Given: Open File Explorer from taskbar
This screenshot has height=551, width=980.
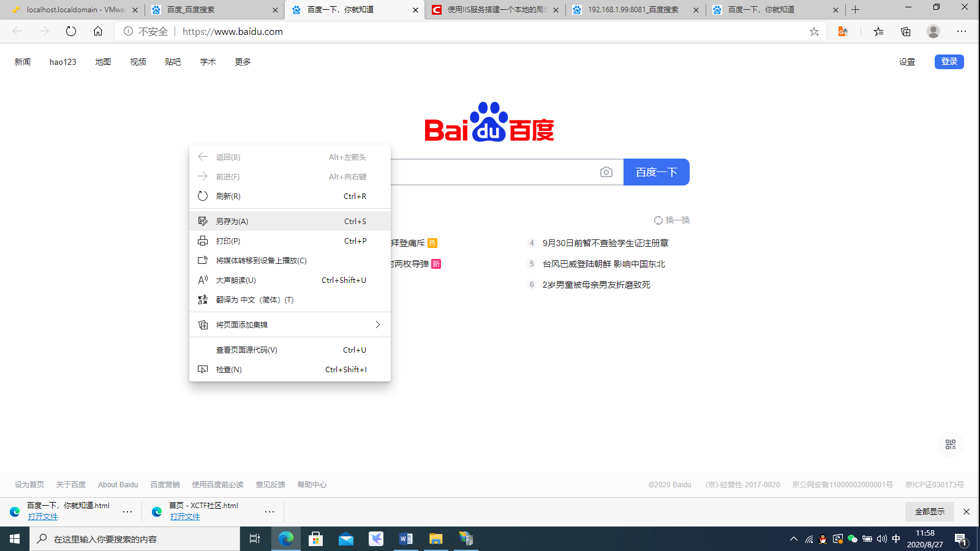Looking at the screenshot, I should click(x=436, y=539).
